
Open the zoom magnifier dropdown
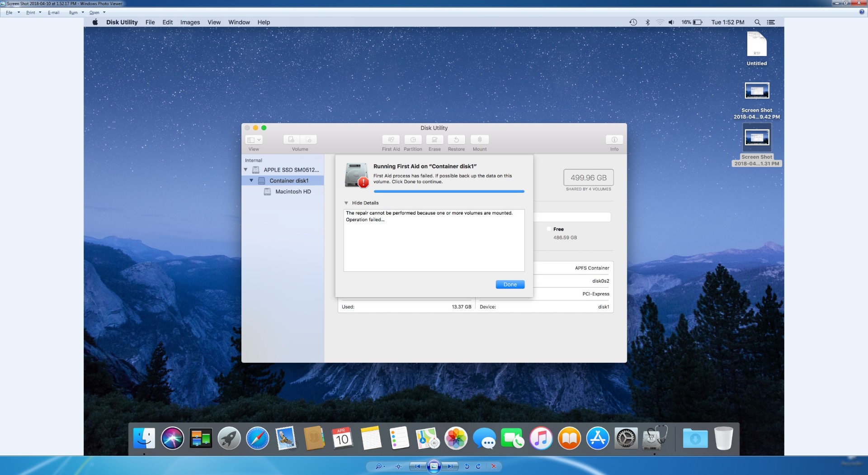coord(380,466)
